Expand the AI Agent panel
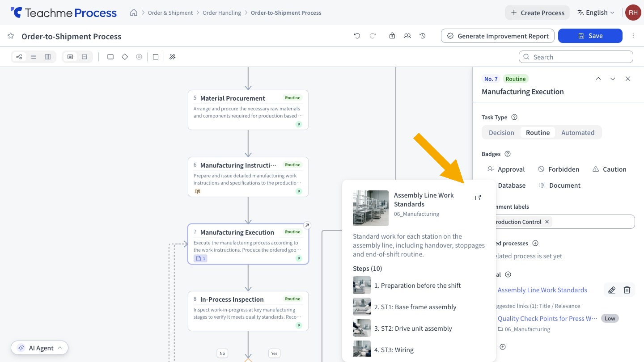Screen dimensions: 644x362 [x=40, y=348]
